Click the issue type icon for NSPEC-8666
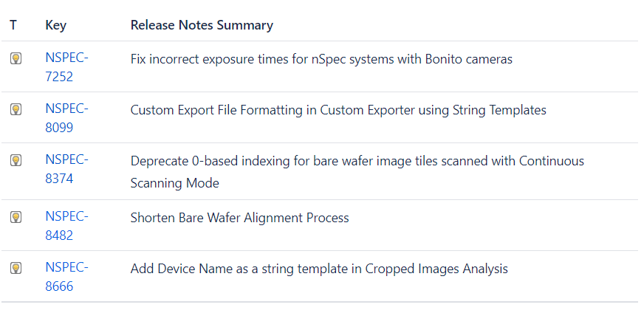The image size is (644, 313). click(16, 268)
